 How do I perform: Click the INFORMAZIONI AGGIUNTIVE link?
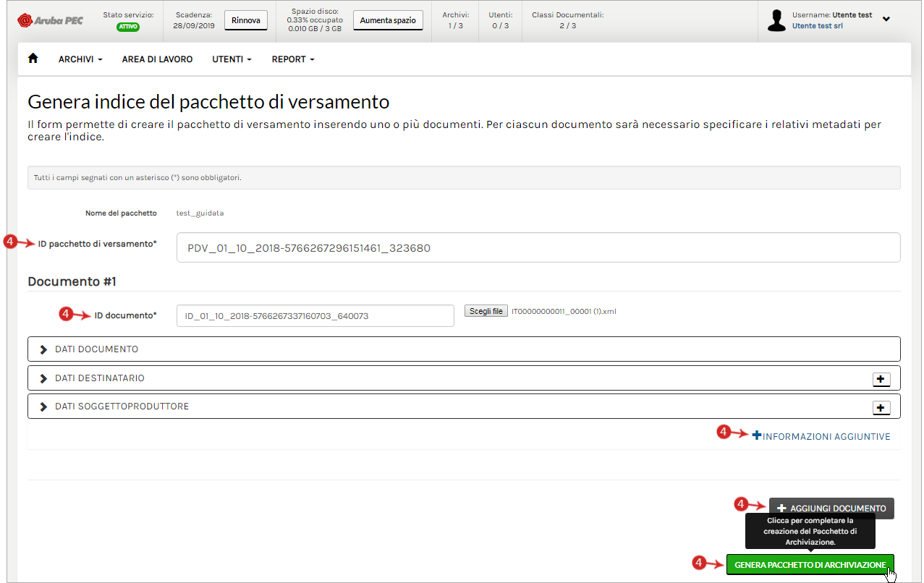(x=821, y=436)
